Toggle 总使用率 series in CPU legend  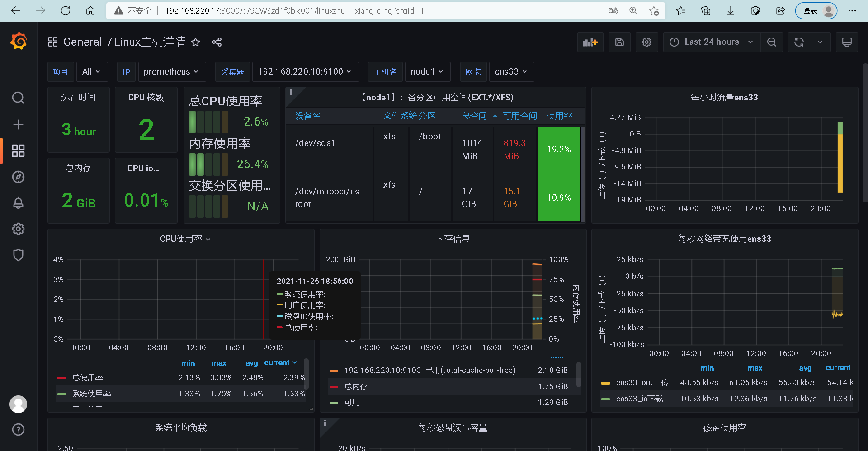click(88, 377)
